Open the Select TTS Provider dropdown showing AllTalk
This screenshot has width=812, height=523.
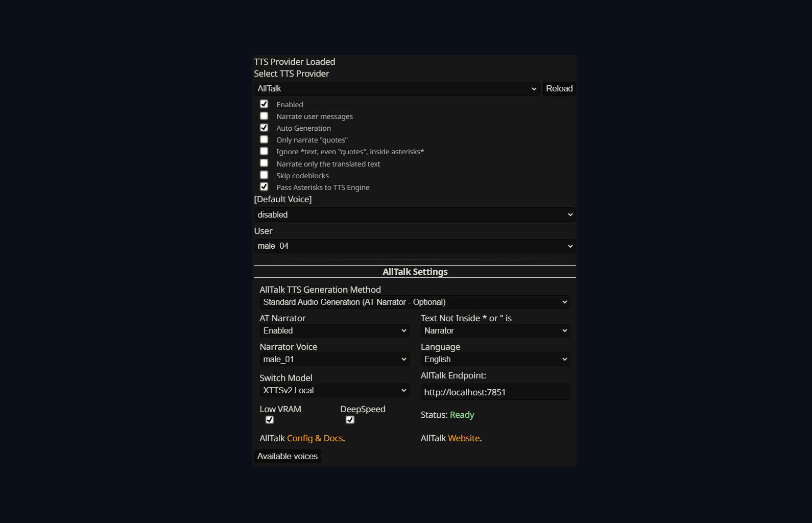point(397,89)
